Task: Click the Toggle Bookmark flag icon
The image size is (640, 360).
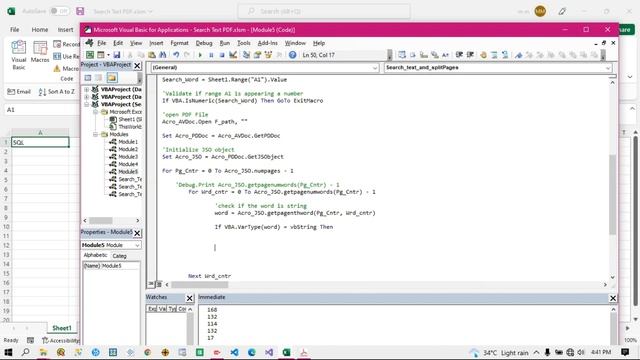Action: coord(518,55)
